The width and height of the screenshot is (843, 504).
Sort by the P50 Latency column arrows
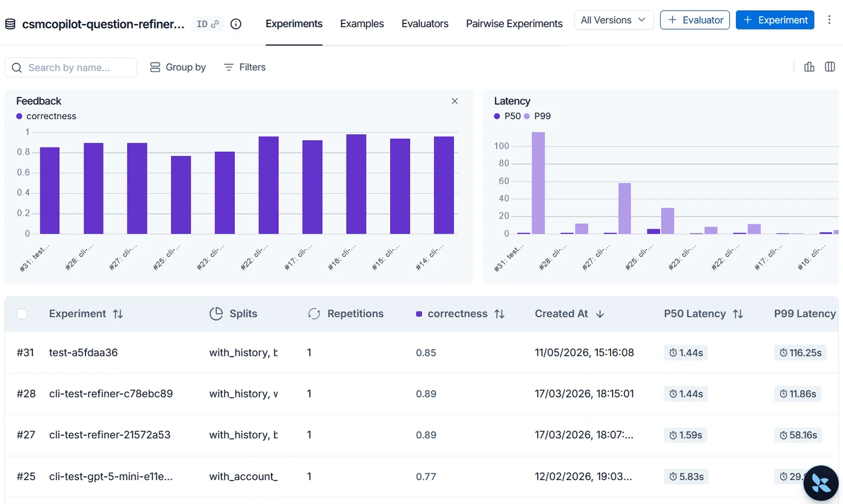738,314
